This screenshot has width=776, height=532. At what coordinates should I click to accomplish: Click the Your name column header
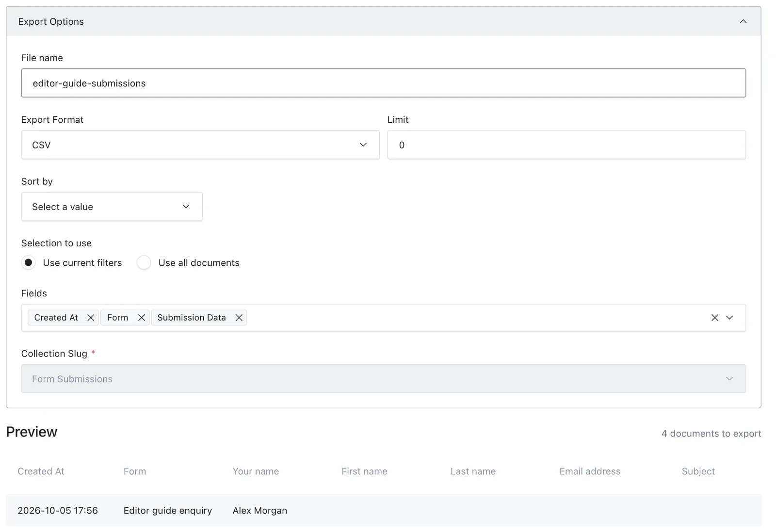click(256, 471)
